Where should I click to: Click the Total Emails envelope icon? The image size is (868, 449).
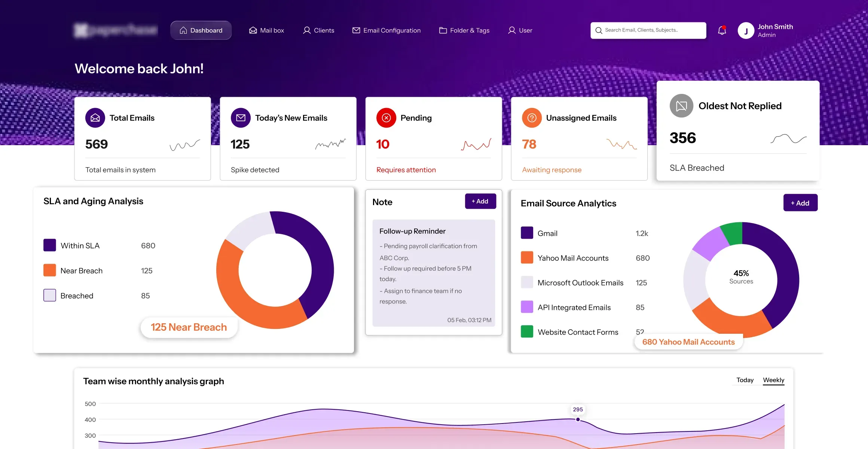point(95,118)
